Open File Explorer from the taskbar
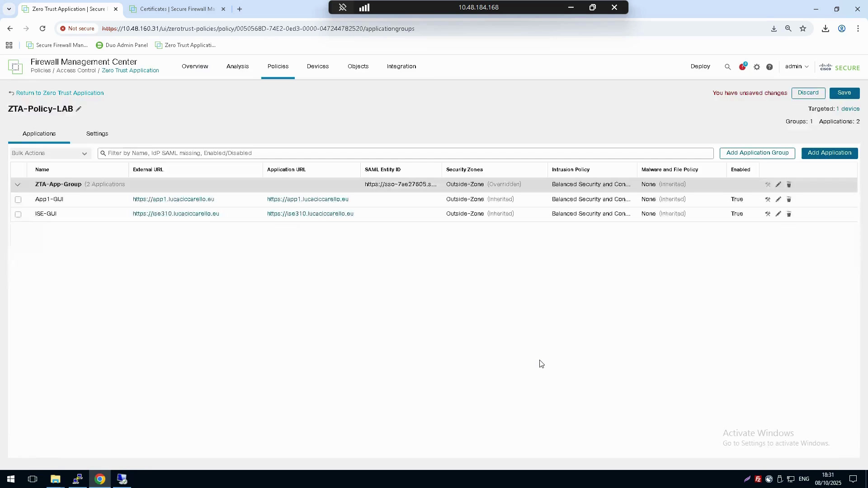This screenshot has width=868, height=488. pyautogui.click(x=55, y=479)
